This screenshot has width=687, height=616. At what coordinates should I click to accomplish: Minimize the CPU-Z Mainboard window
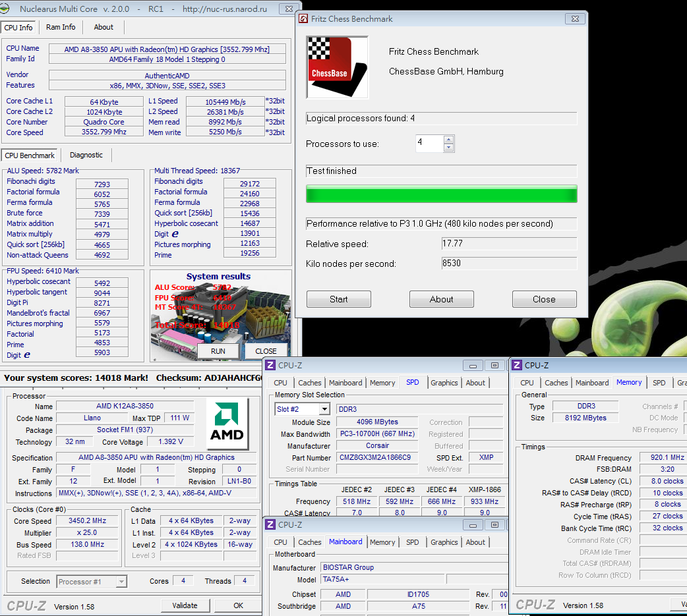pos(473,525)
